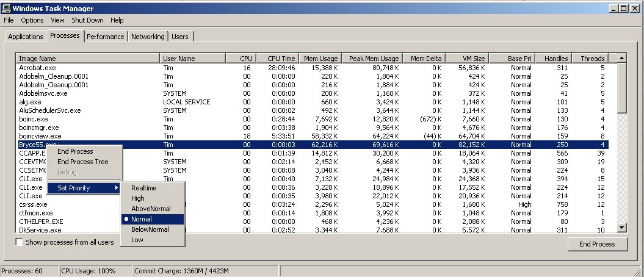Click the Task Manager title bar icon
Screen dimensions: 644x277
click(x=7, y=9)
